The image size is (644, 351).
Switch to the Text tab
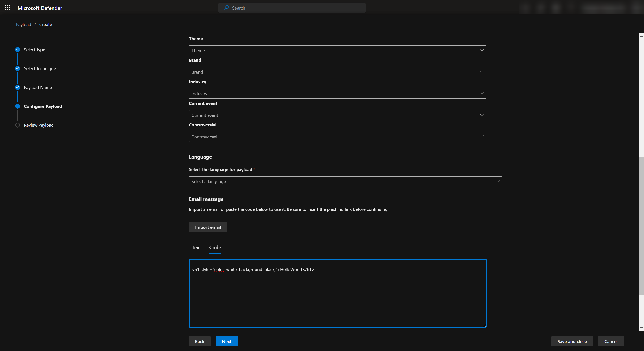196,247
